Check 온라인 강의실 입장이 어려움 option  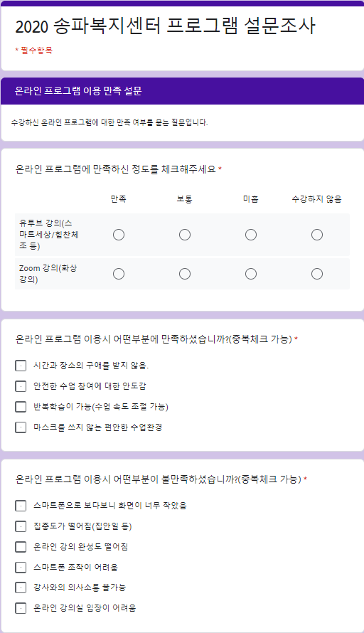(21, 608)
